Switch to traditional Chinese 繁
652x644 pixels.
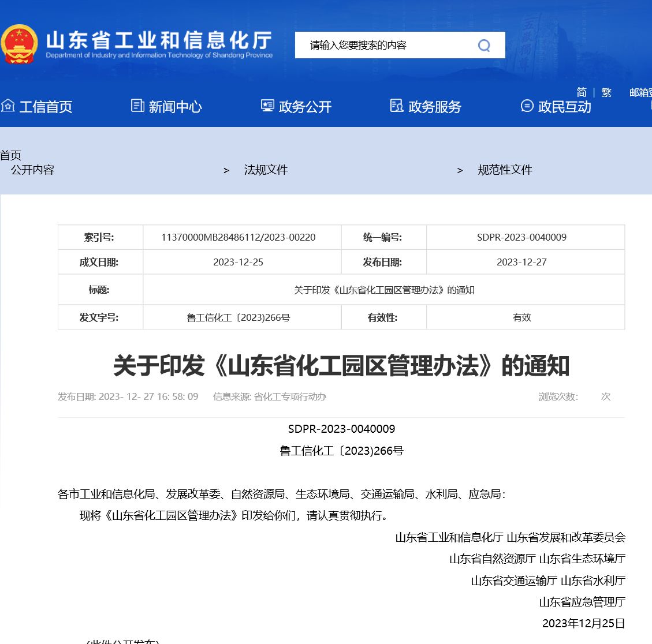[606, 92]
